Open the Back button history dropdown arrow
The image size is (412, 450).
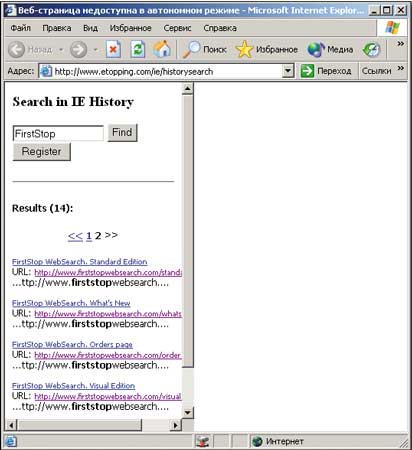61,50
